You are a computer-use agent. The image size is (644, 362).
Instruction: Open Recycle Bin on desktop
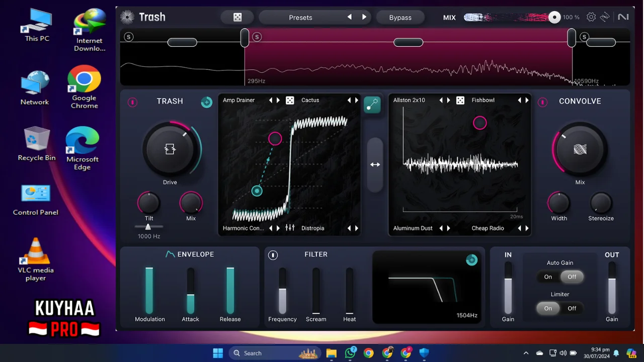coord(37,144)
